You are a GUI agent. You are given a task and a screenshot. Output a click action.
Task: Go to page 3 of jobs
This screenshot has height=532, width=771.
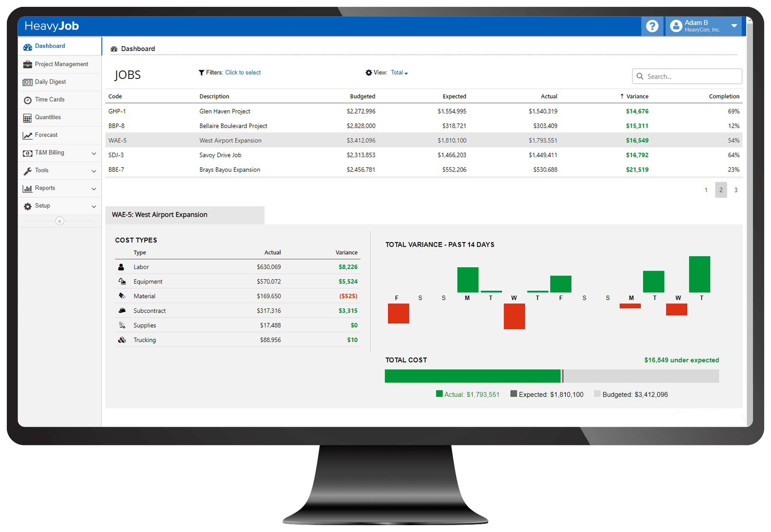pyautogui.click(x=735, y=190)
